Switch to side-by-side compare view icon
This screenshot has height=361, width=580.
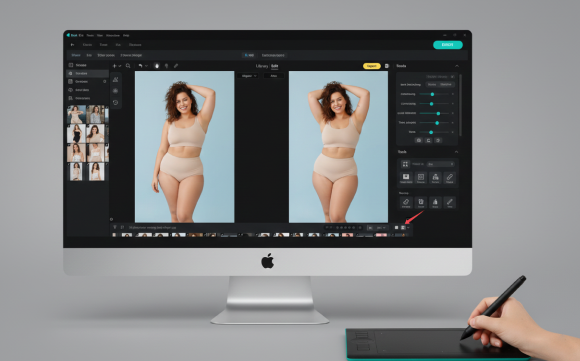[403, 228]
